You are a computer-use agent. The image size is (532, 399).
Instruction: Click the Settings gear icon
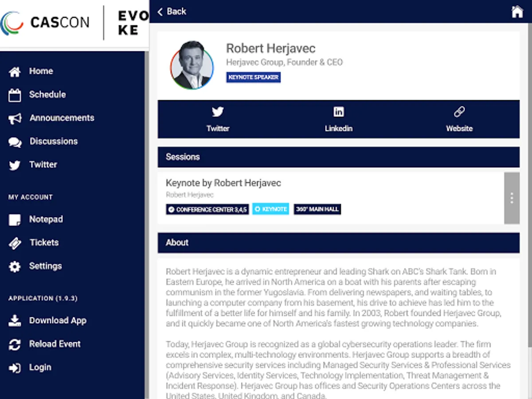coord(15,266)
